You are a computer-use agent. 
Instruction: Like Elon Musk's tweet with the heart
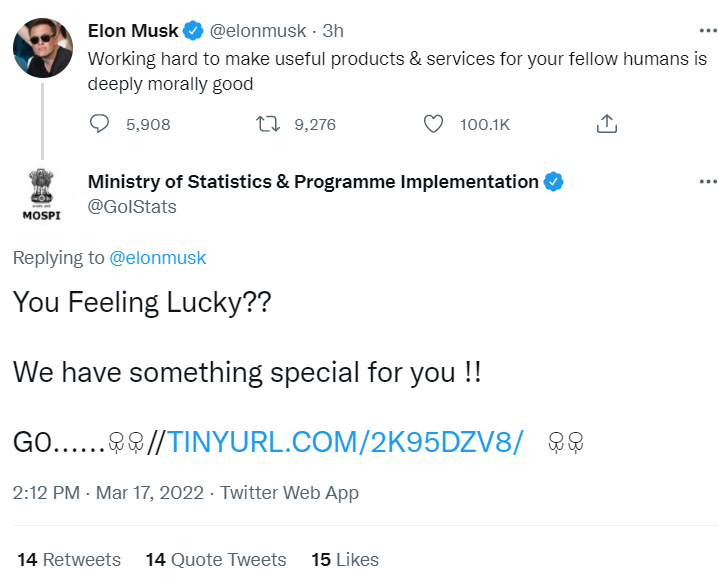pos(433,124)
